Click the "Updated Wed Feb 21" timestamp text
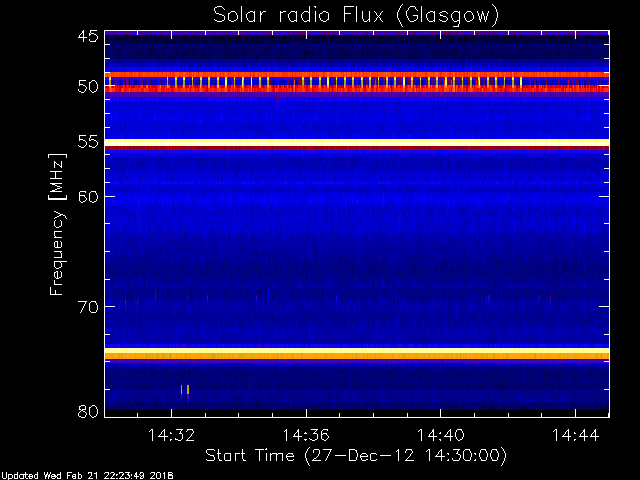 (x=87, y=476)
